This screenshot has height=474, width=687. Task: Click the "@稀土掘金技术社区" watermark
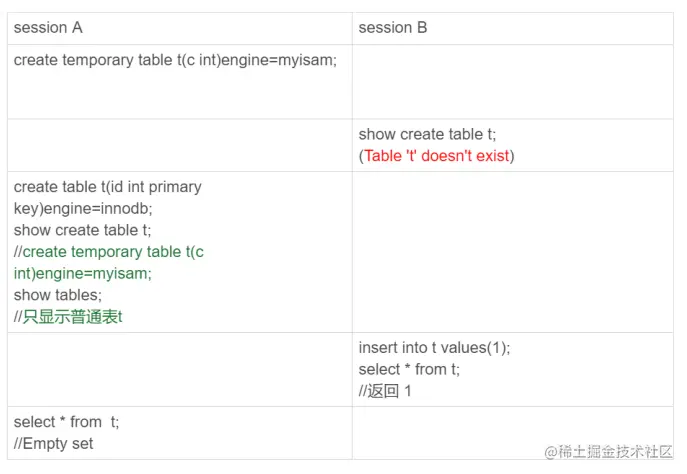pyautogui.click(x=608, y=451)
